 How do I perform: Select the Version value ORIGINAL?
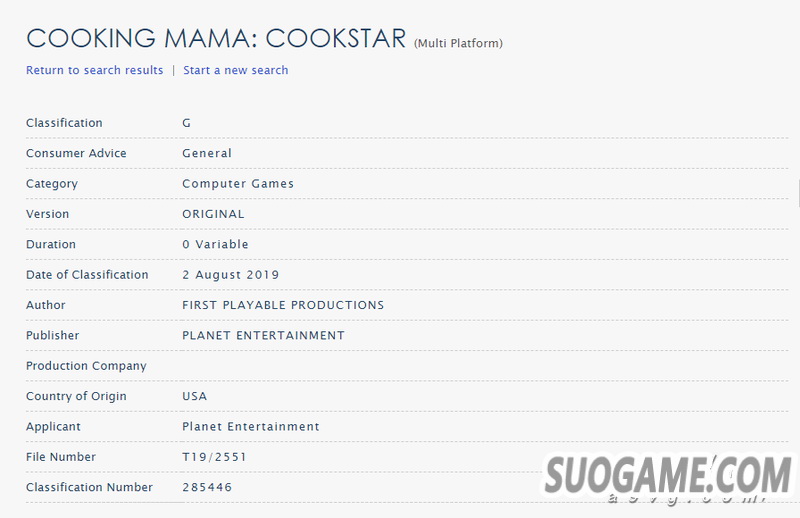213,214
